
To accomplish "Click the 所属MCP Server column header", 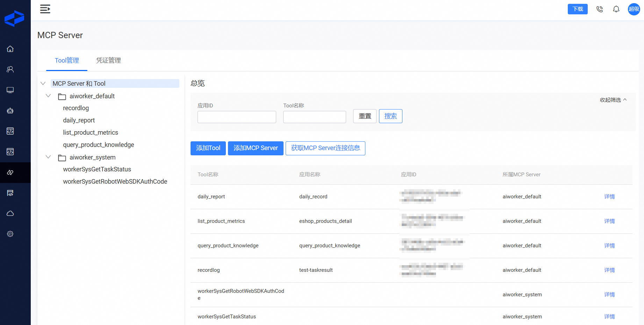I will point(522,175).
